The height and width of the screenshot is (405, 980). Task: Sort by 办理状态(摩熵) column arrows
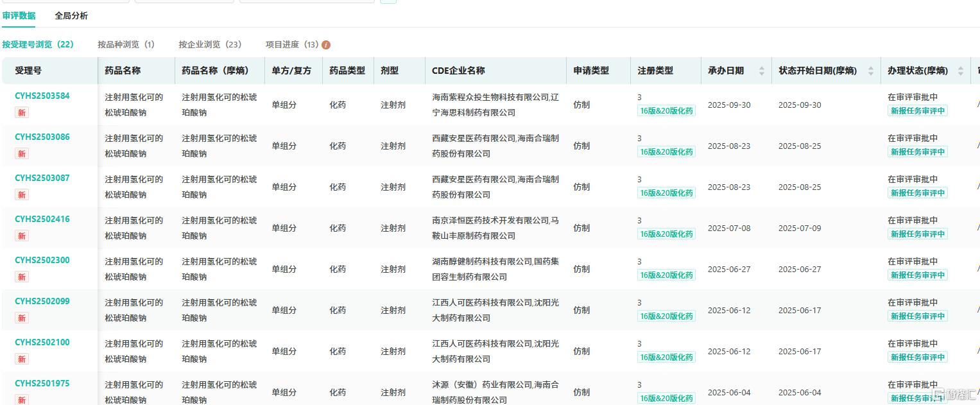coord(961,71)
